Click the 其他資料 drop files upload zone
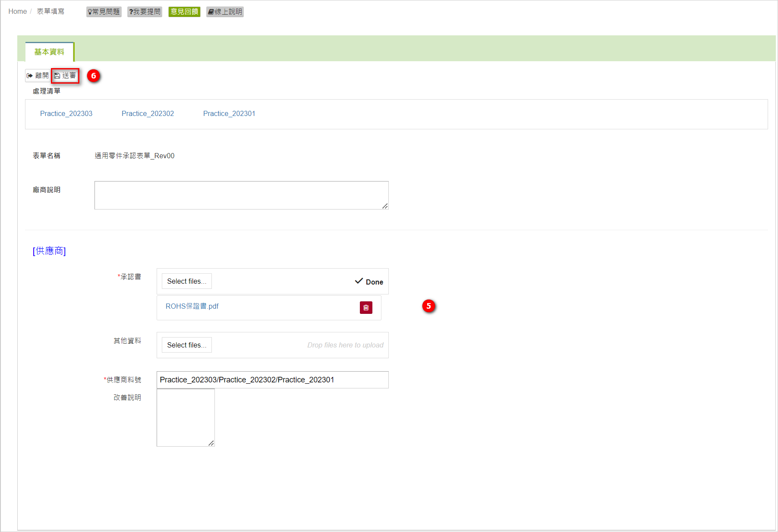The image size is (778, 532). [273, 345]
